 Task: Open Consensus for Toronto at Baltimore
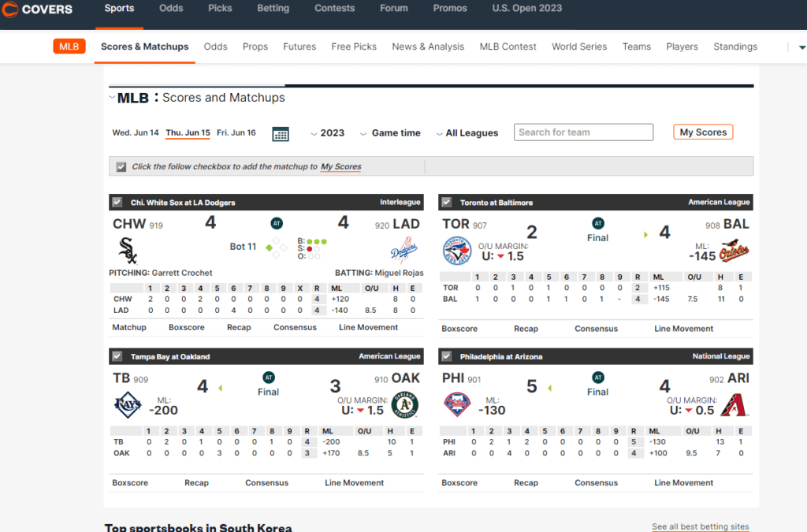tap(596, 329)
